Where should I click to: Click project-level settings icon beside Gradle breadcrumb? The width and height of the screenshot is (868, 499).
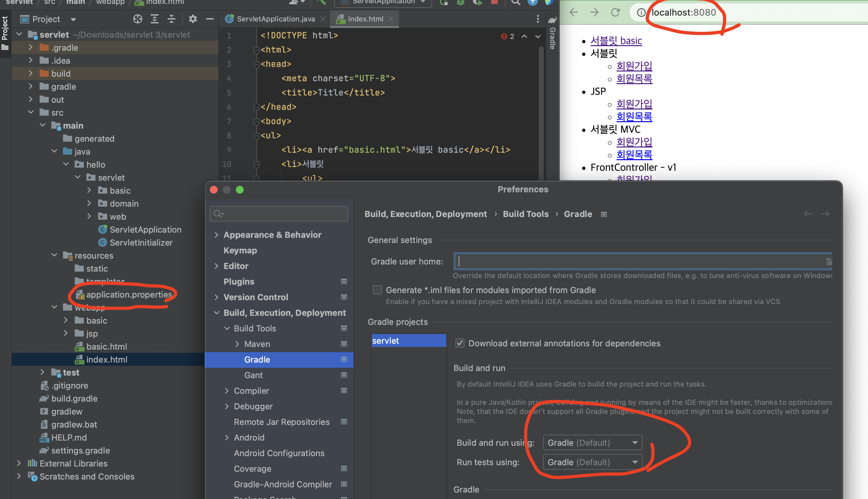click(604, 214)
